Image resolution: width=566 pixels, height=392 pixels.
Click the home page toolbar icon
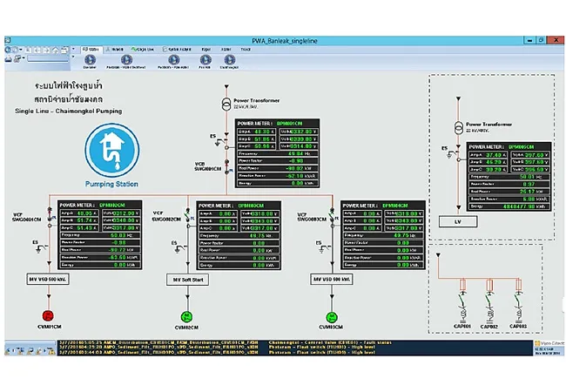[55, 51]
